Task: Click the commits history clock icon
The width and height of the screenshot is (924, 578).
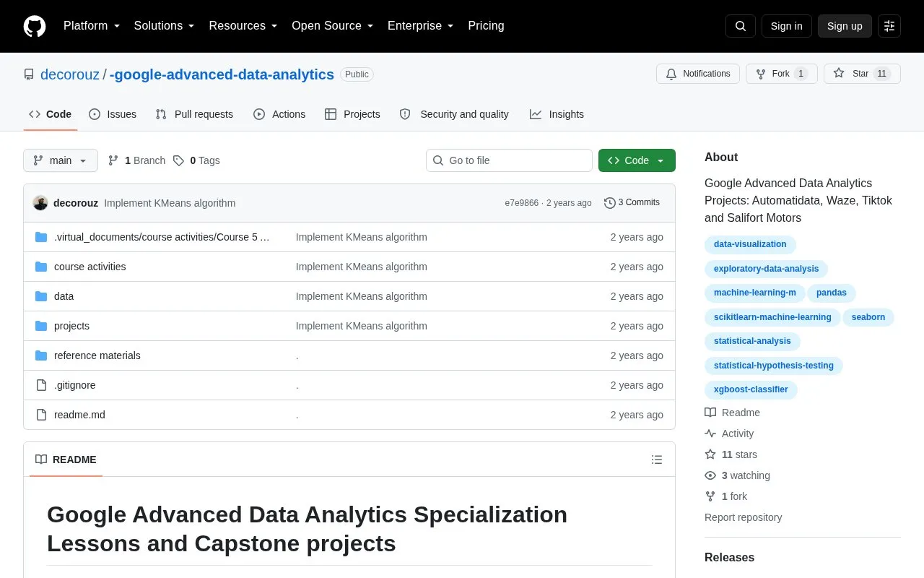Action: point(610,203)
